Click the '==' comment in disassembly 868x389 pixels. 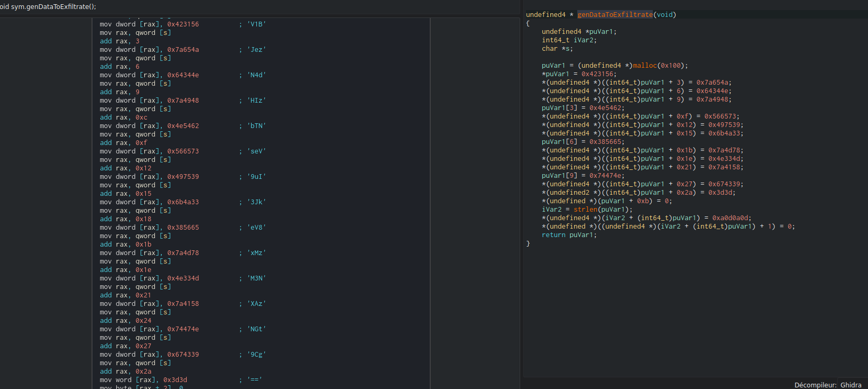254,380
